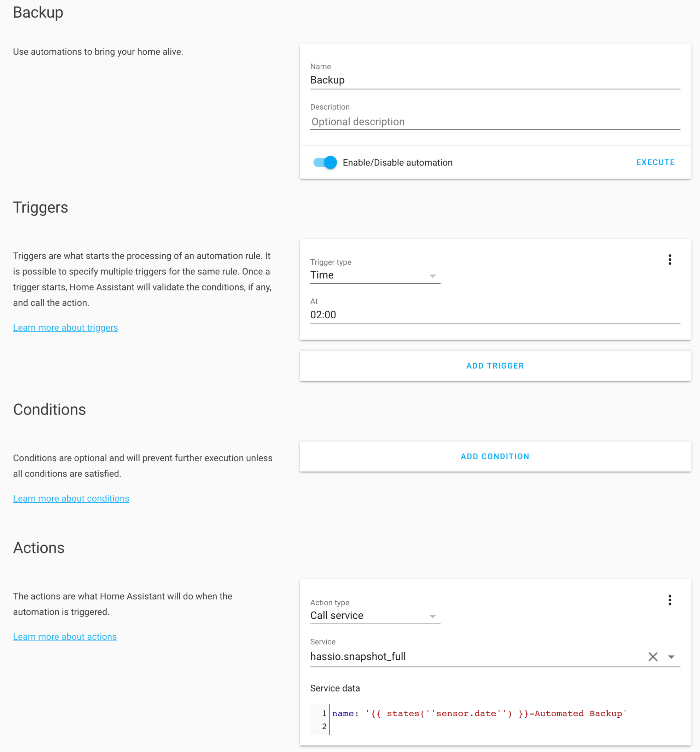Image resolution: width=700 pixels, height=752 pixels.
Task: Expand the Service selection dropdown
Action: 671,657
